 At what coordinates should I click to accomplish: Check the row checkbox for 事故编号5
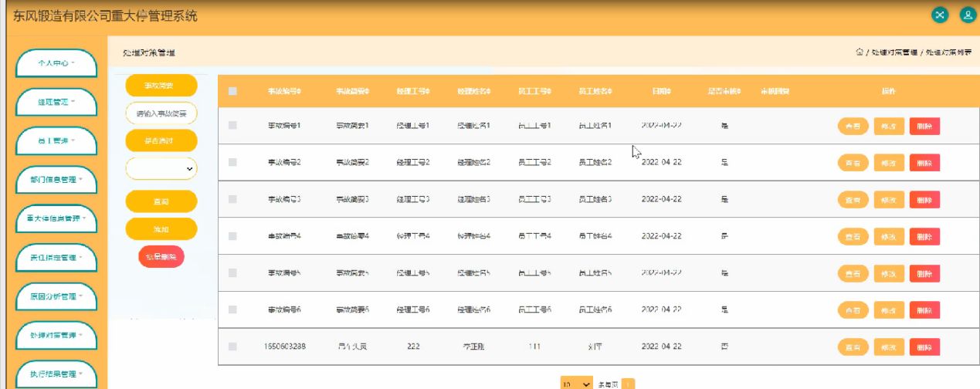tap(232, 272)
